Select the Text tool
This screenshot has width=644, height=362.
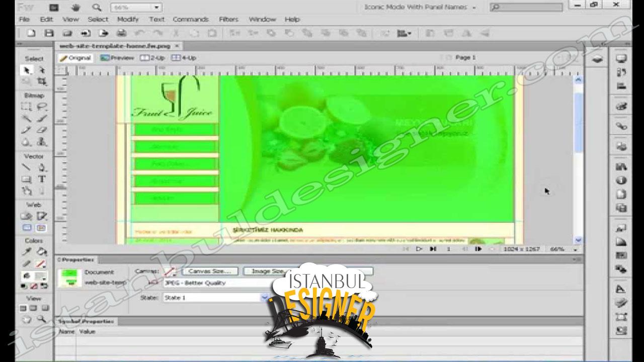[x=42, y=179]
